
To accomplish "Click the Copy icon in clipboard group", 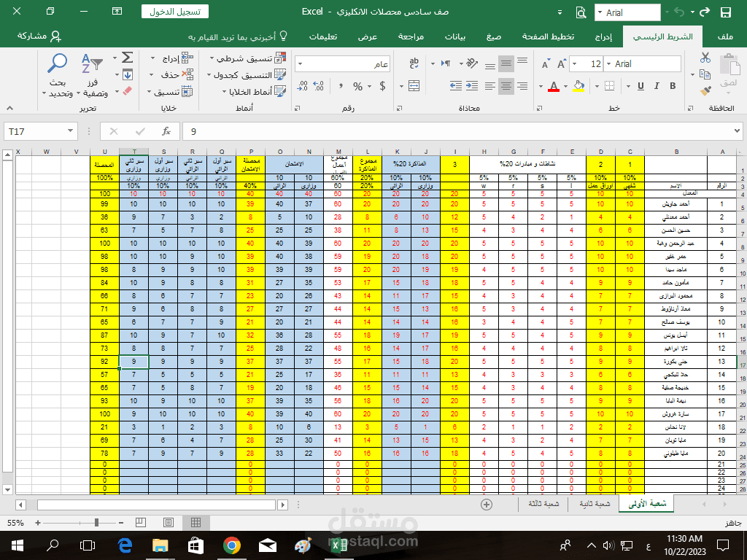I will click(x=705, y=74).
